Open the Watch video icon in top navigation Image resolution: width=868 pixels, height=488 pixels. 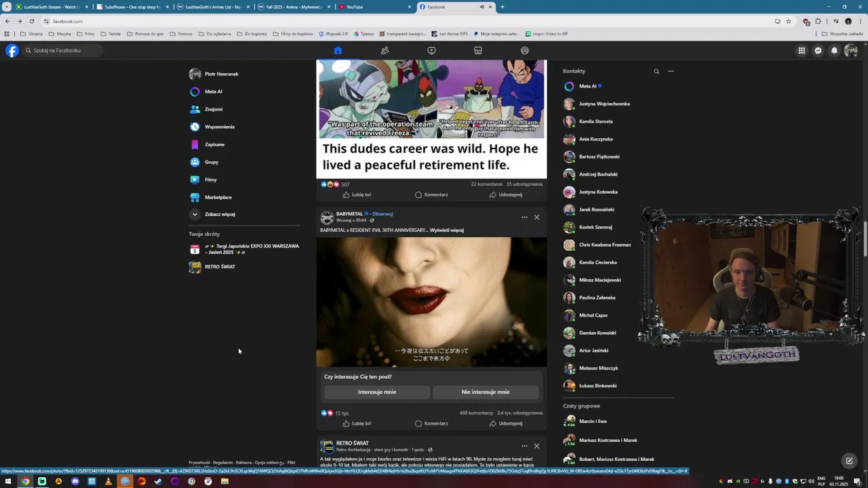(431, 50)
